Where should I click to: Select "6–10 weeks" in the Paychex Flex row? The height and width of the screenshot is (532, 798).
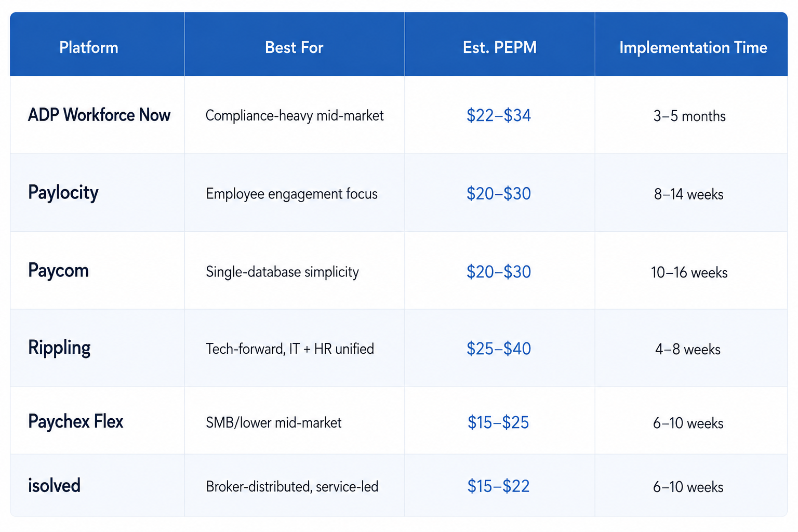coord(688,423)
